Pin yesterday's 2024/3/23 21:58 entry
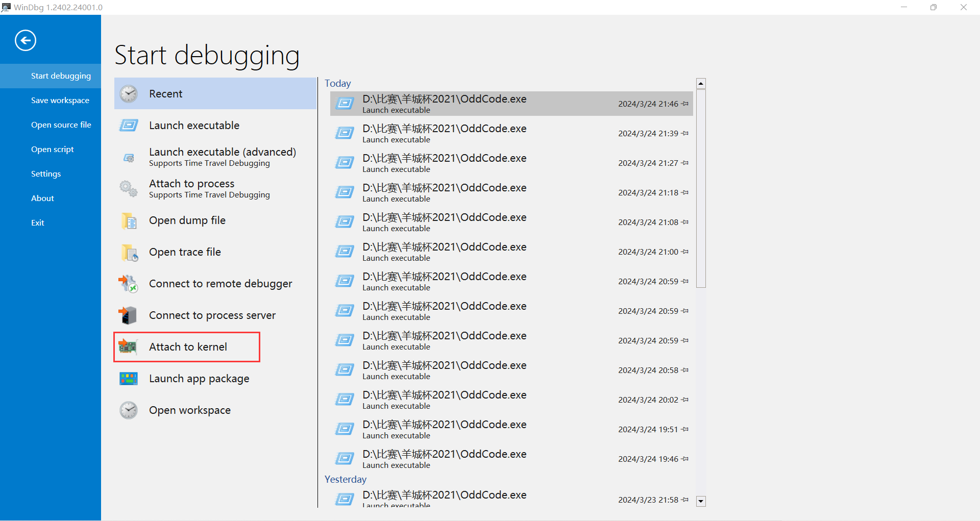The image size is (980, 521). (x=685, y=500)
